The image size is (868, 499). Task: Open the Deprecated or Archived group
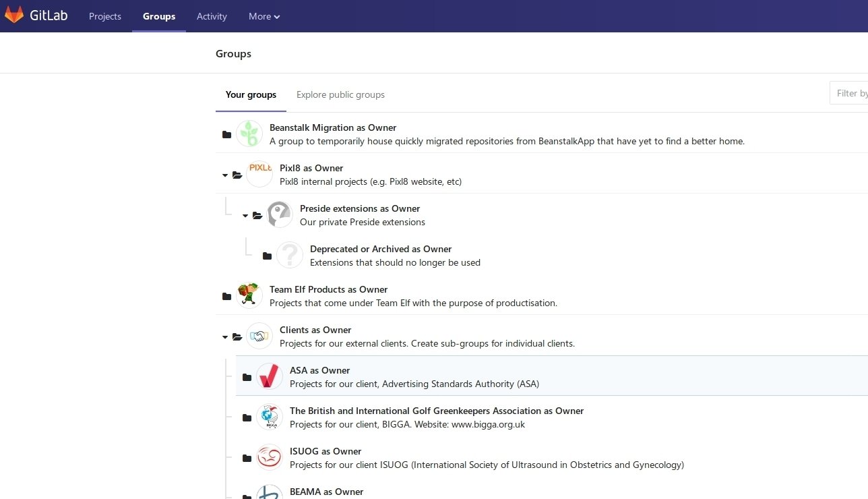point(381,249)
